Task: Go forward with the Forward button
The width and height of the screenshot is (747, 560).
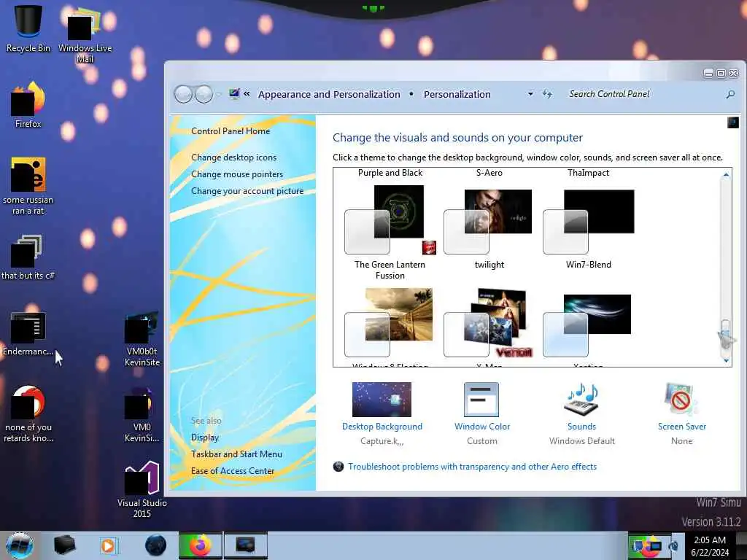Action: [x=204, y=94]
